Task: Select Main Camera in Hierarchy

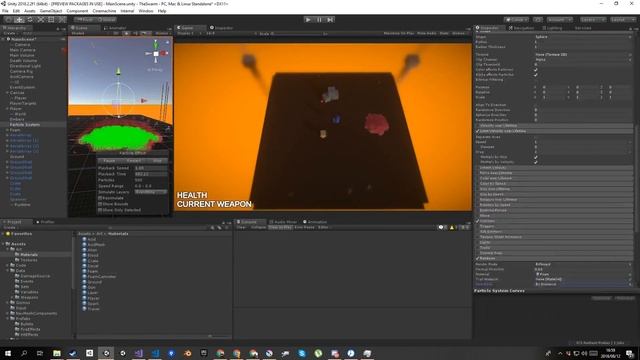Action: point(22,50)
